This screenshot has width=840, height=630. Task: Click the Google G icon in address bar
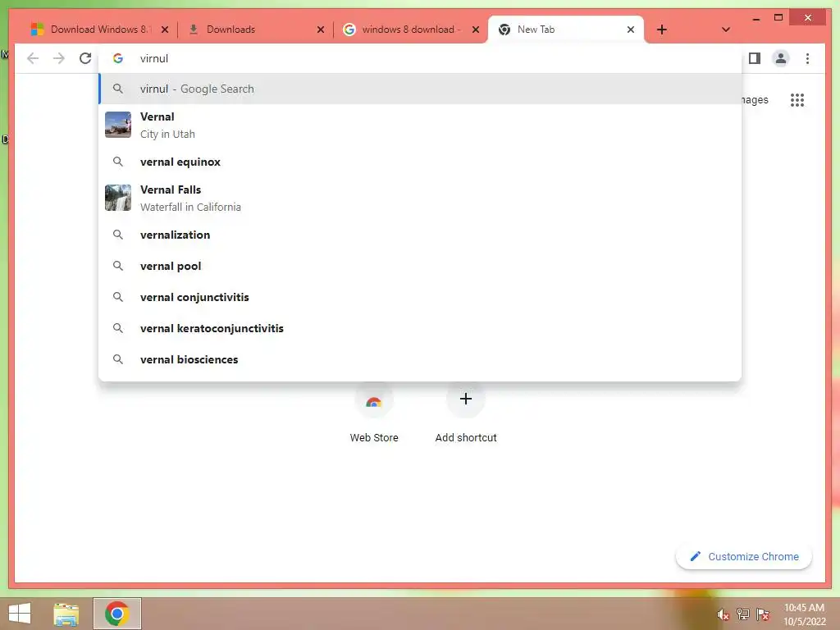pos(118,58)
